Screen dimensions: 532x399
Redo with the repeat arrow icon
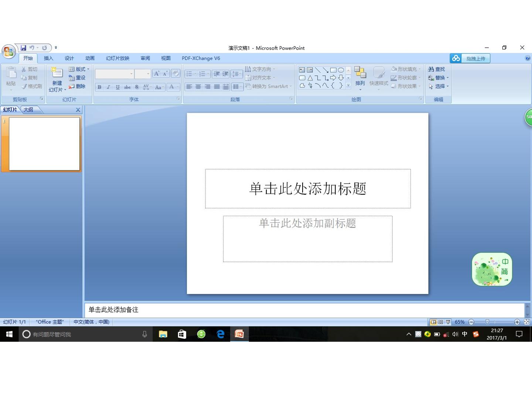(x=44, y=48)
